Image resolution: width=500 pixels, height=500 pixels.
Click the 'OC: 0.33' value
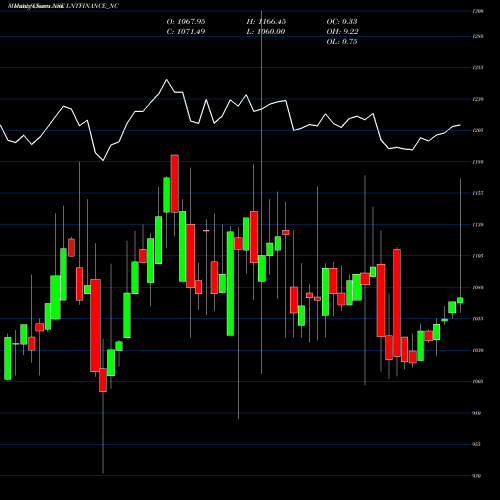(x=342, y=22)
